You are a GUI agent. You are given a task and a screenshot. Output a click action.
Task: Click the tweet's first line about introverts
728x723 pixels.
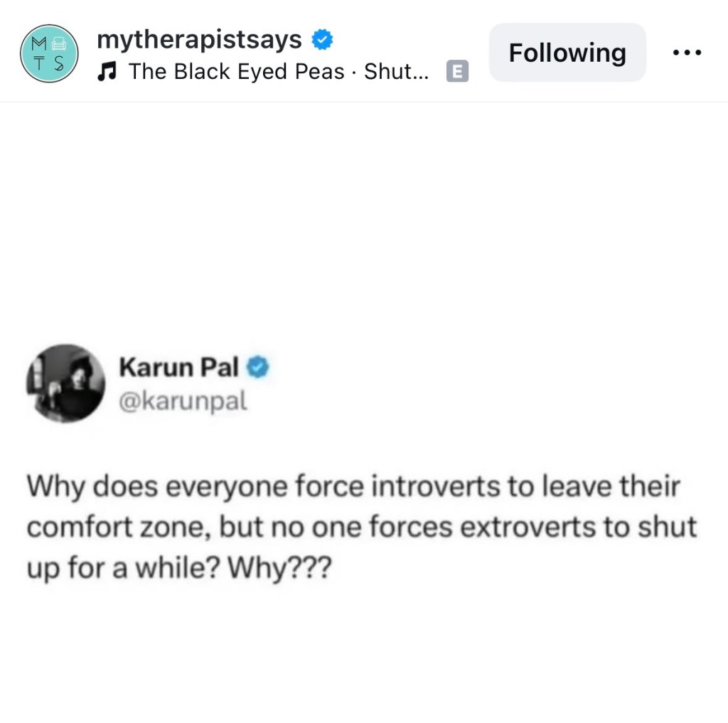pos(353,487)
